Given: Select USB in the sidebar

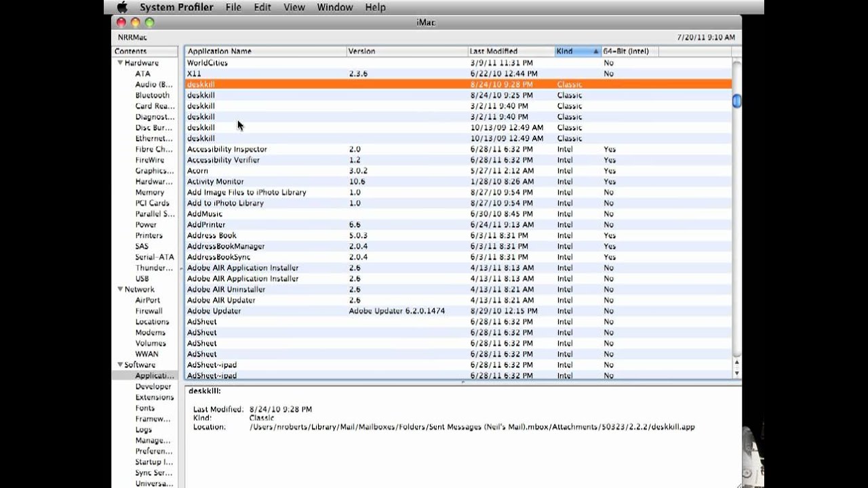Looking at the screenshot, I should coord(142,279).
